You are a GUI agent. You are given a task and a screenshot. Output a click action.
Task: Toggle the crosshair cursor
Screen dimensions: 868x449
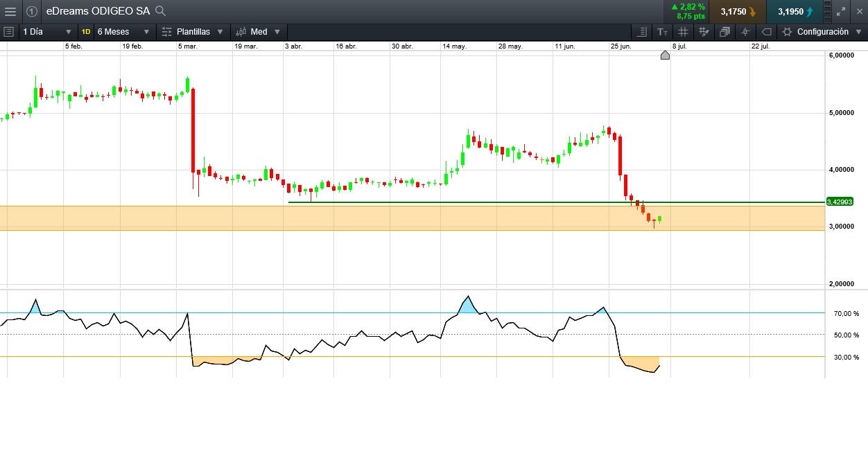(745, 32)
